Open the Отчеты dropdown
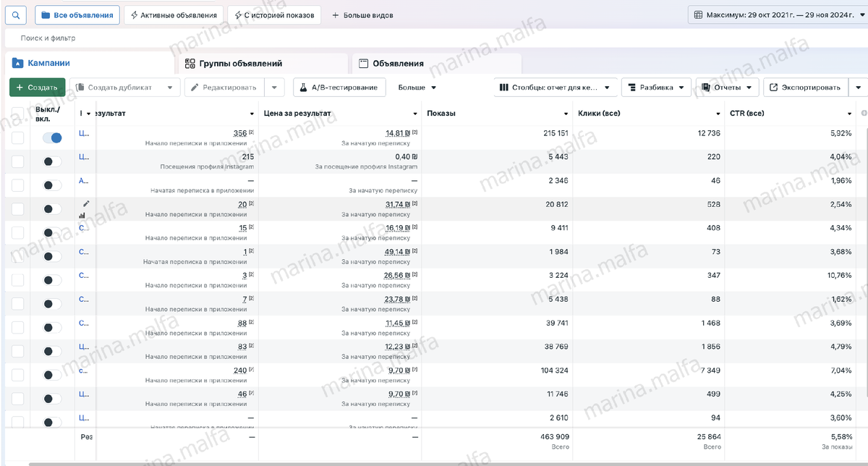The image size is (868, 466). click(727, 88)
